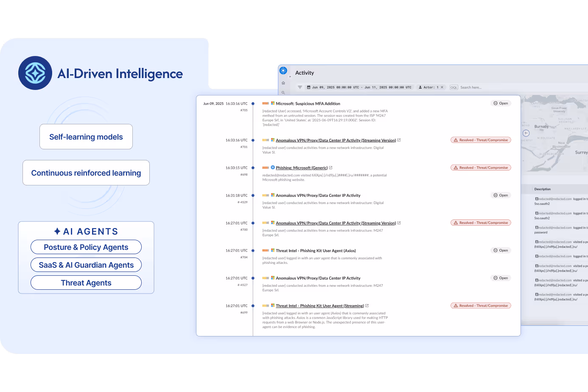Open status dropdown for Suspicious MFA Addition

coord(501,103)
